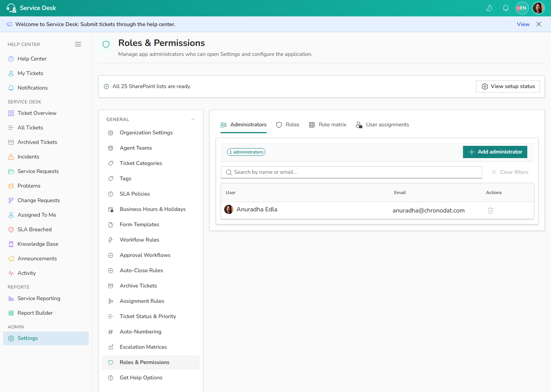The height and width of the screenshot is (392, 551).
Task: Open Ticket Overview dashboard
Action: coord(46,113)
